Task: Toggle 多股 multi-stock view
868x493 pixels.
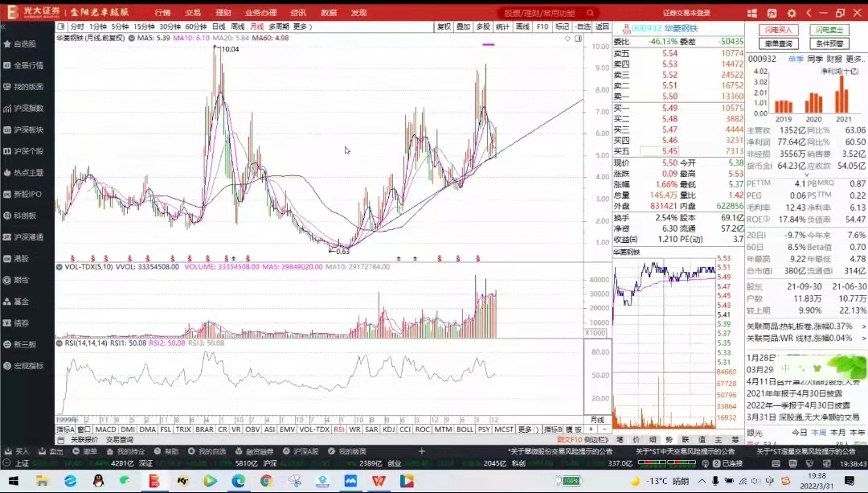Action: click(483, 27)
